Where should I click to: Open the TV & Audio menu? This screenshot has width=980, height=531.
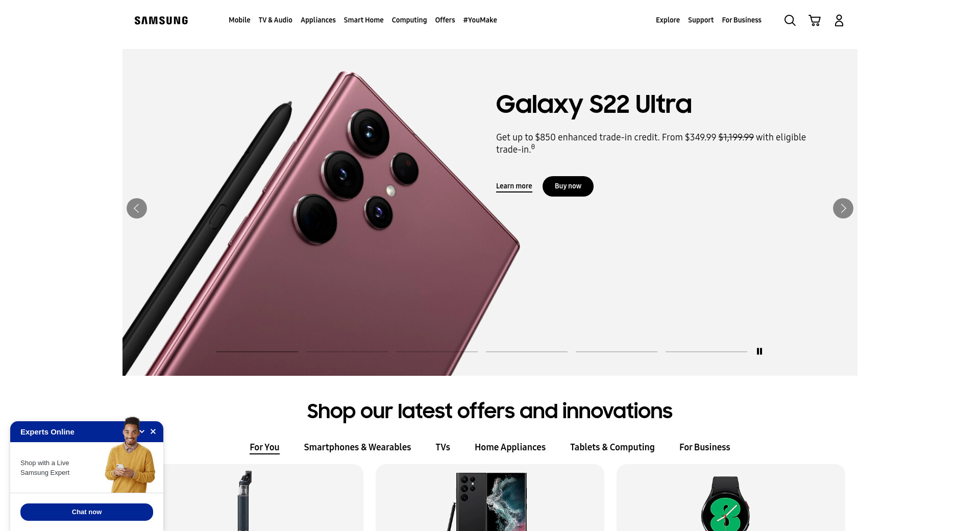pos(275,20)
